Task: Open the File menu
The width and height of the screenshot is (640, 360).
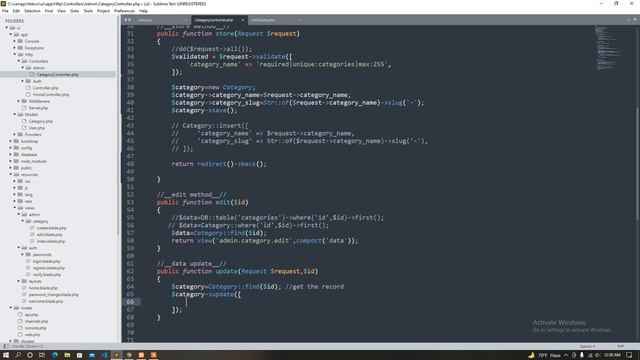Action: [5, 11]
